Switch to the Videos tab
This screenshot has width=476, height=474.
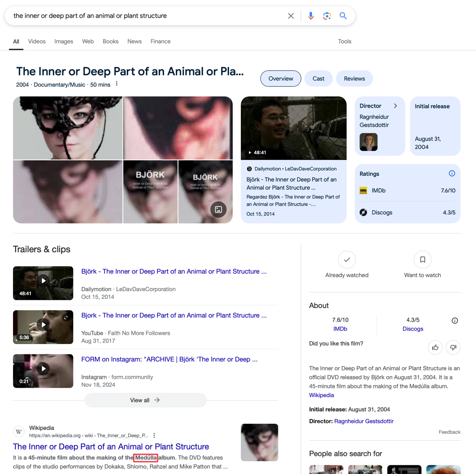(37, 41)
